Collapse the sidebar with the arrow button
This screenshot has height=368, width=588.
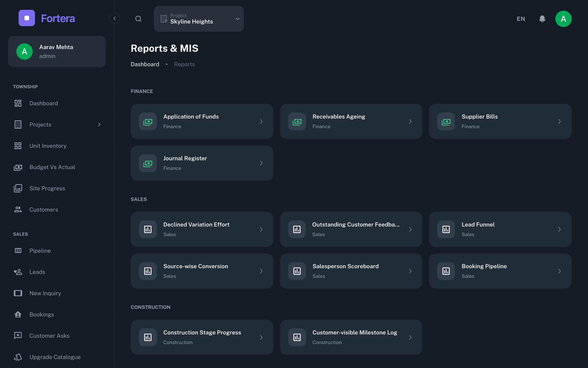point(115,18)
